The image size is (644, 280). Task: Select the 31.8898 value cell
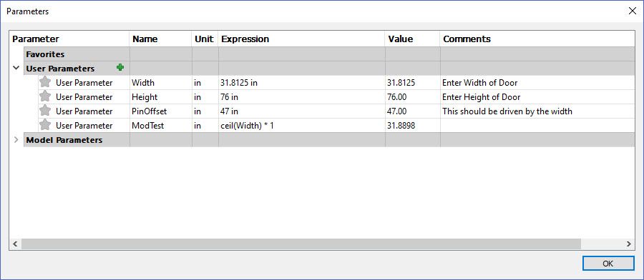pos(412,126)
